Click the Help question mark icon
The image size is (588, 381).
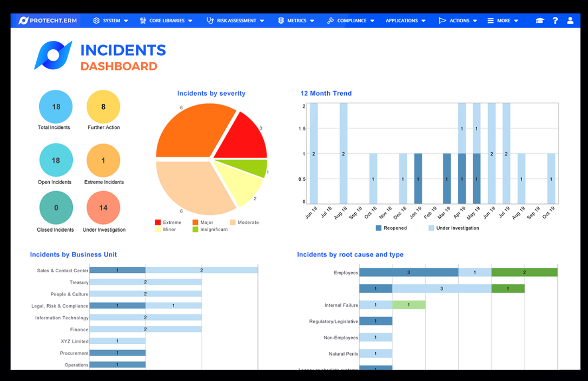pyautogui.click(x=555, y=21)
